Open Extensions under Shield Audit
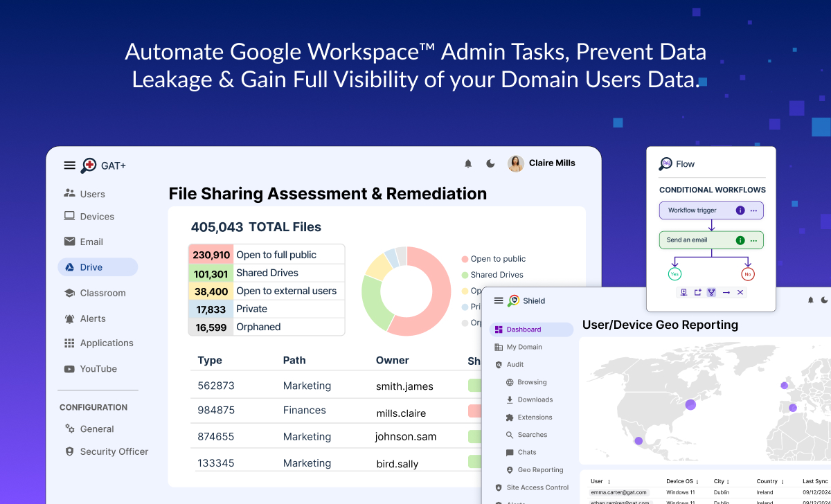The height and width of the screenshot is (504, 831). 535,417
